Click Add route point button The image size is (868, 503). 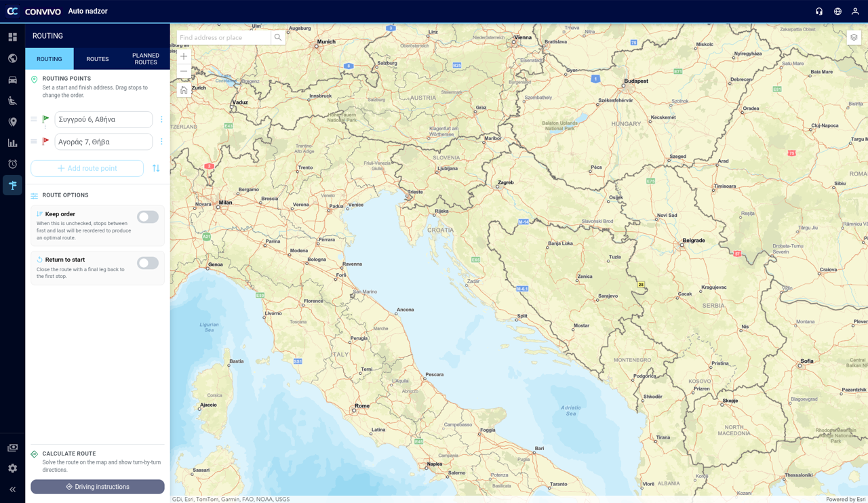point(87,168)
